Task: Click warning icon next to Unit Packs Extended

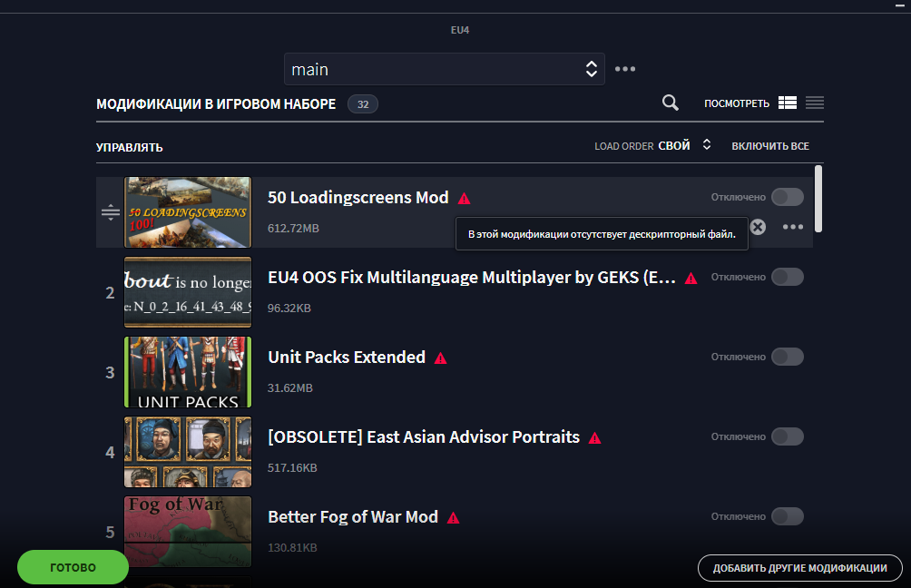Action: point(440,358)
